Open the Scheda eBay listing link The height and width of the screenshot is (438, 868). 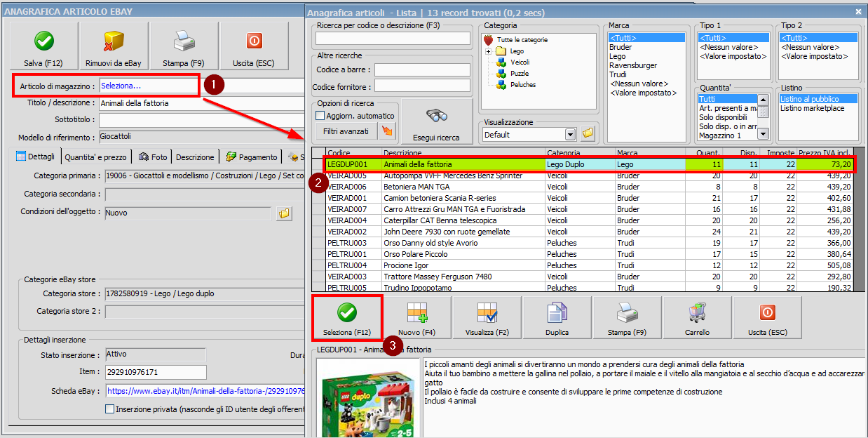pos(205,391)
